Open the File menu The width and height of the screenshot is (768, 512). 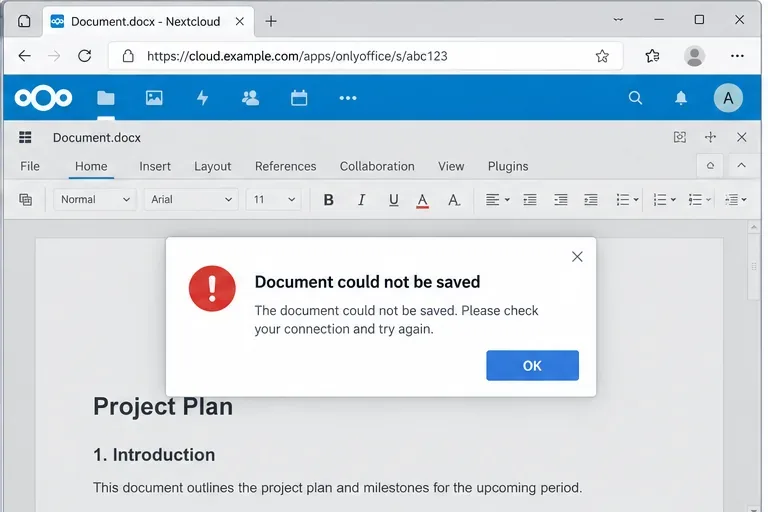pyautogui.click(x=30, y=166)
